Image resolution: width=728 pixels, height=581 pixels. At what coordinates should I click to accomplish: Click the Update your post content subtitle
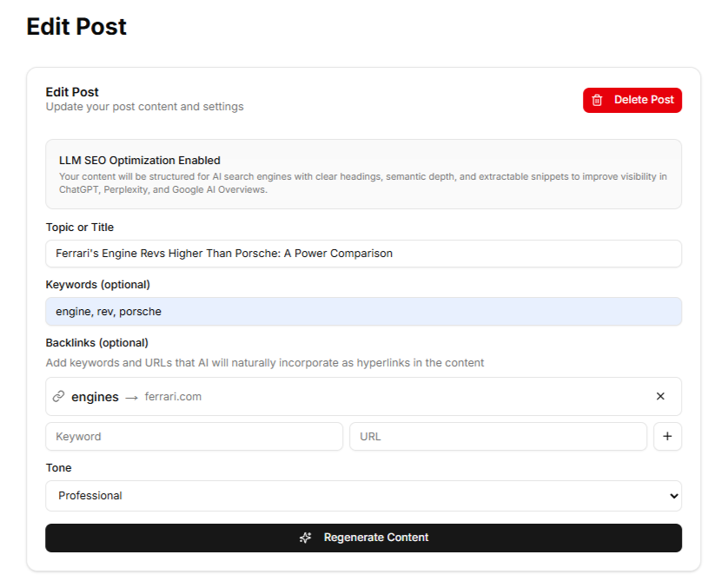click(x=144, y=107)
